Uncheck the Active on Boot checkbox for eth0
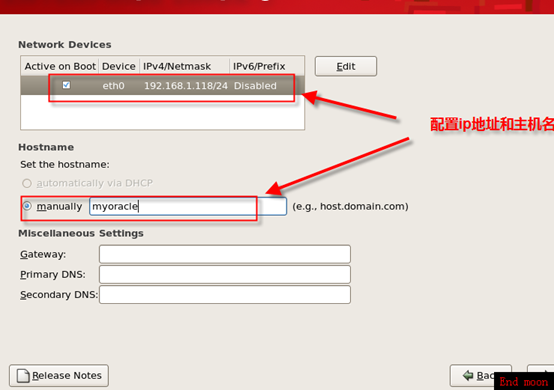The image size is (554, 390). pyautogui.click(x=66, y=85)
